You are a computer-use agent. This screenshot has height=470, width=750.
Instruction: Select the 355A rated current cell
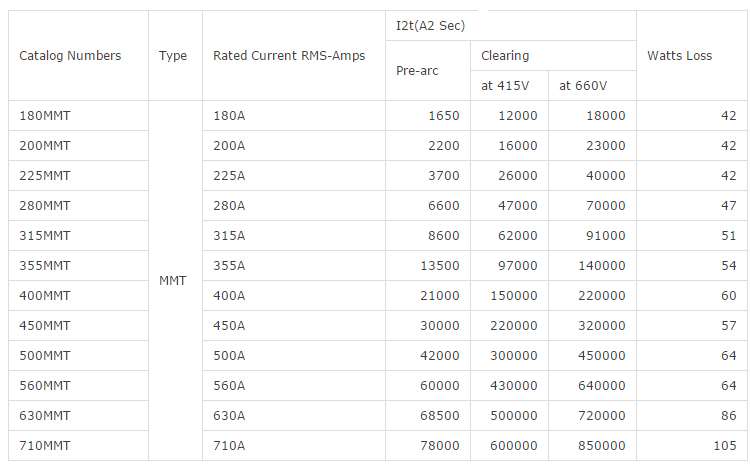click(x=229, y=266)
